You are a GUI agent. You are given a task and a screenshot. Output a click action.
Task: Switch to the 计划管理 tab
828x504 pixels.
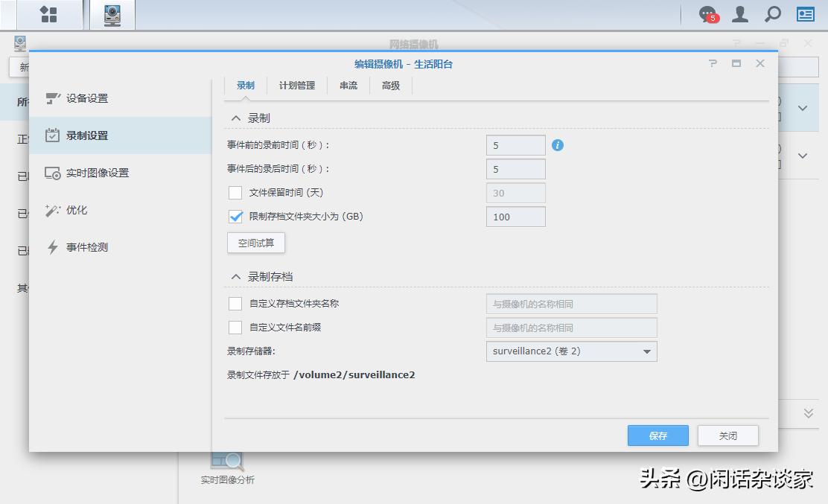[295, 86]
